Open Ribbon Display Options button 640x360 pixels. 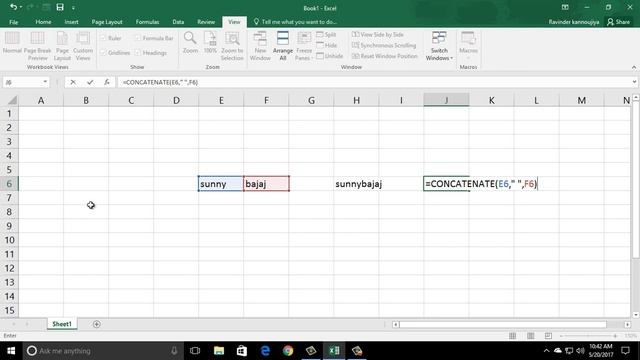click(x=565, y=7)
